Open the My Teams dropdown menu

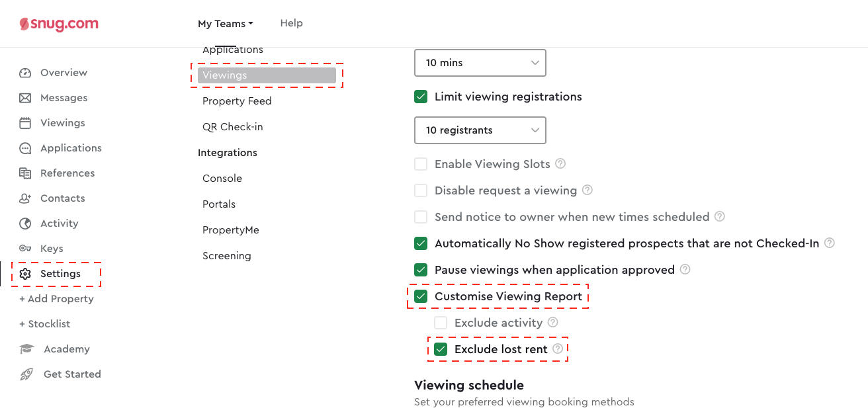225,24
